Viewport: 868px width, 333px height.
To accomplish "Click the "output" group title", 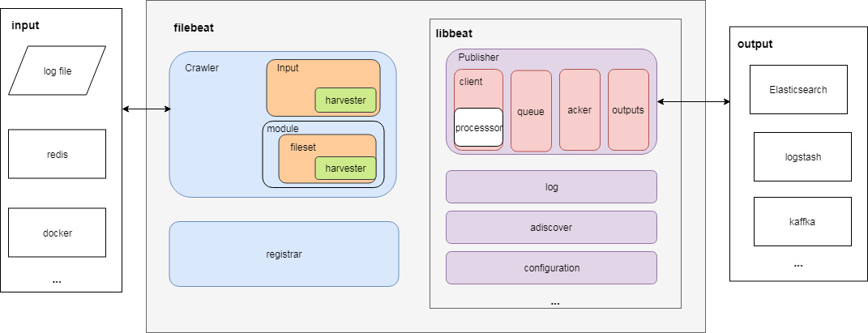I will click(755, 45).
